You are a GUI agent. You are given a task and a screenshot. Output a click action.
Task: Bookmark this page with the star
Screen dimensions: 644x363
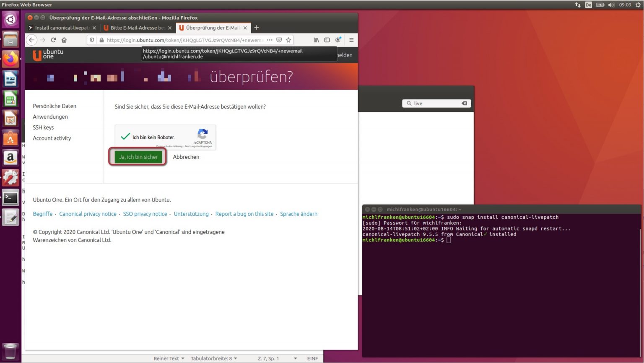tap(288, 40)
